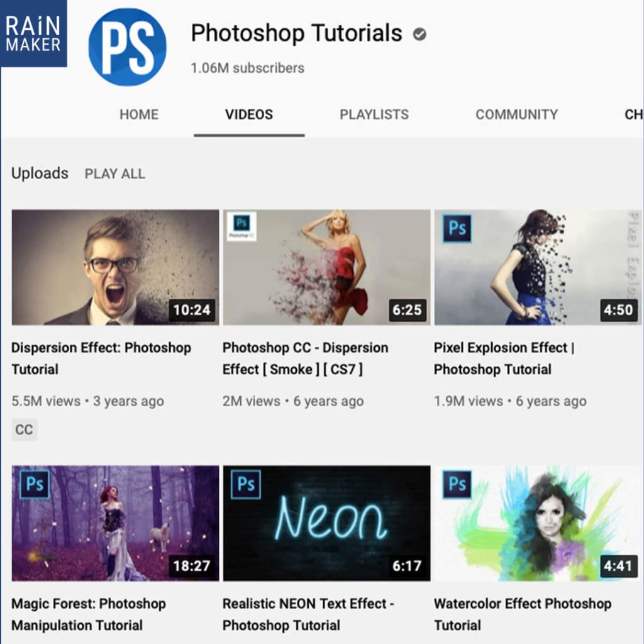Click the verified checkmark badge
The width and height of the screenshot is (644, 644).
coord(419,35)
